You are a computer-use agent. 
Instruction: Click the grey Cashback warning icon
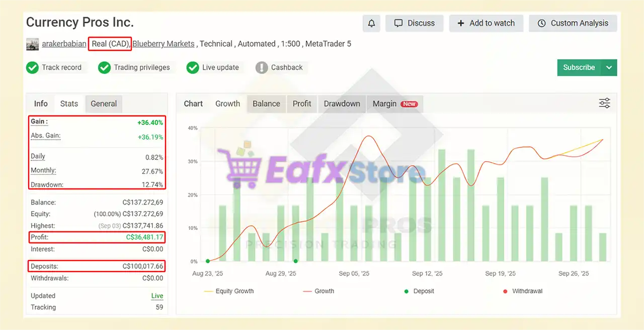click(x=262, y=68)
